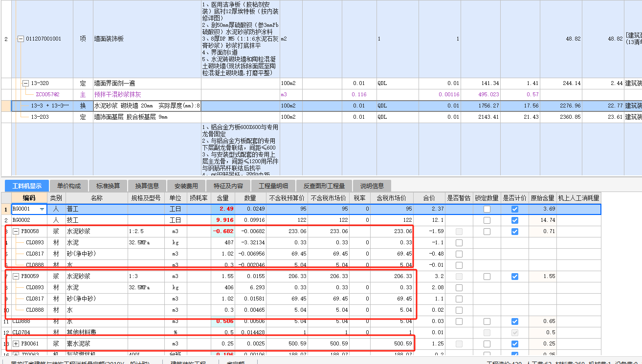
Task: Toggle 锁定数量 checkbox for PB0058 row
Action: 487,232
